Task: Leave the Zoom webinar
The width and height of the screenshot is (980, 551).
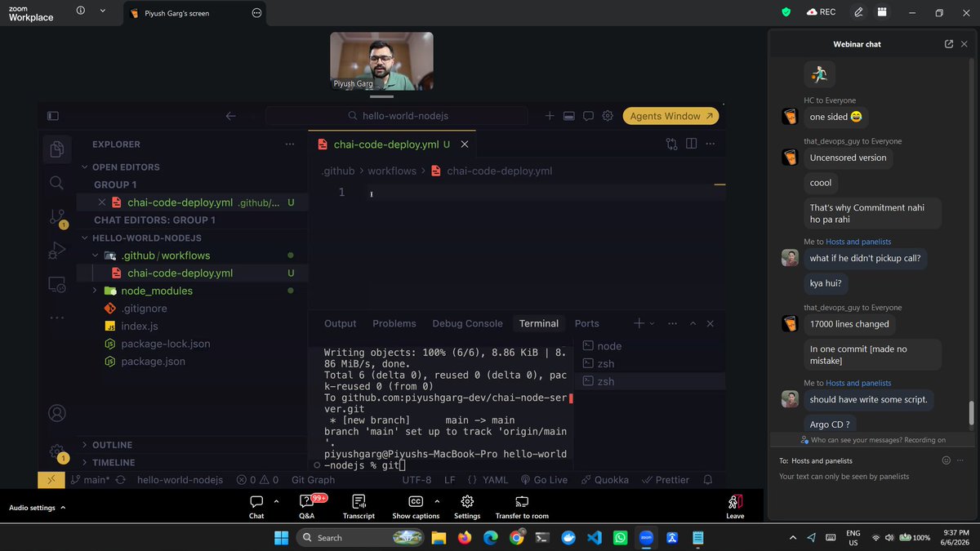Action: (735, 506)
